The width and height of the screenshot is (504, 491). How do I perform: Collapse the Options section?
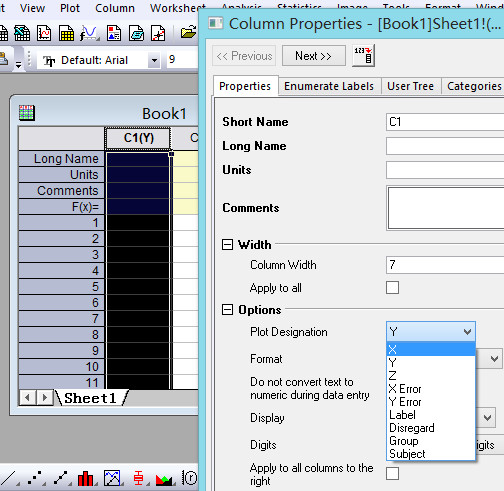[x=227, y=310]
